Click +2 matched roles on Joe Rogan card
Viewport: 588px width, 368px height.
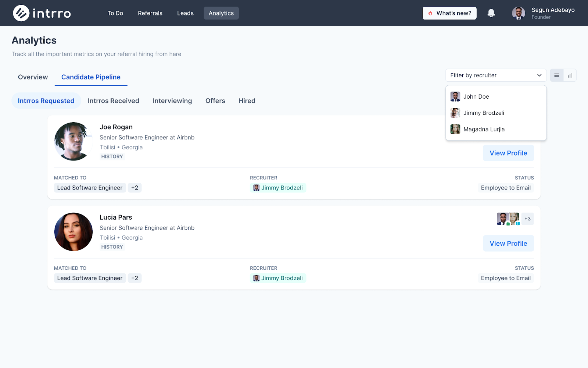coord(135,188)
